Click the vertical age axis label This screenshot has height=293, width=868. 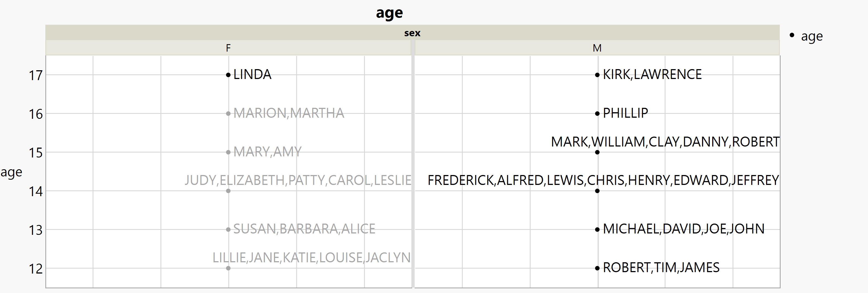coord(12,172)
